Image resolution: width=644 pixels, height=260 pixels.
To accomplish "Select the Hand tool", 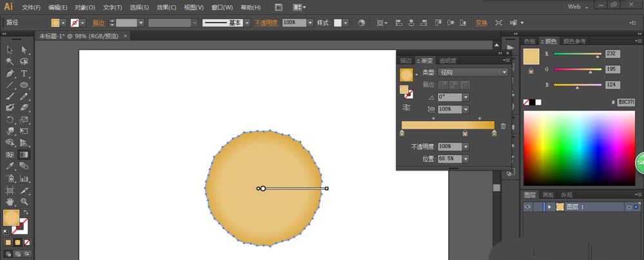I will click(x=10, y=201).
